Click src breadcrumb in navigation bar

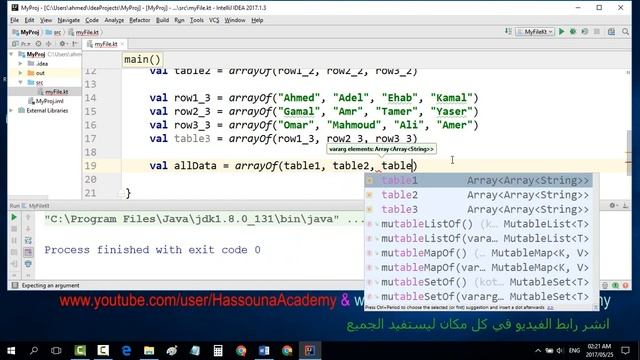[x=54, y=32]
